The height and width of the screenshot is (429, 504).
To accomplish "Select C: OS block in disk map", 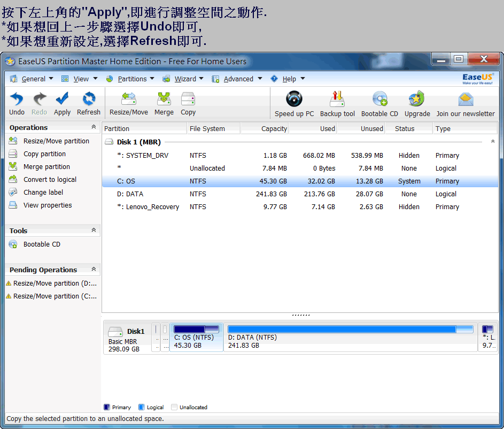I will click(196, 338).
